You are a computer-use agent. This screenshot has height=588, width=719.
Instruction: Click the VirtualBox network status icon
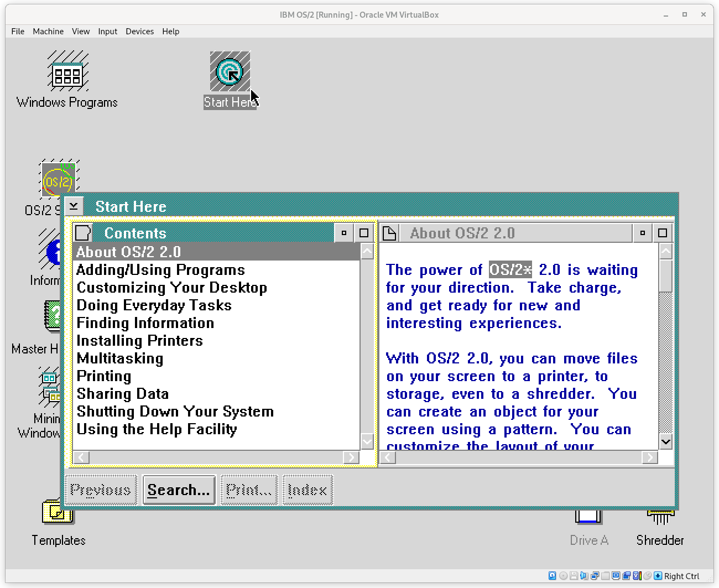595,576
